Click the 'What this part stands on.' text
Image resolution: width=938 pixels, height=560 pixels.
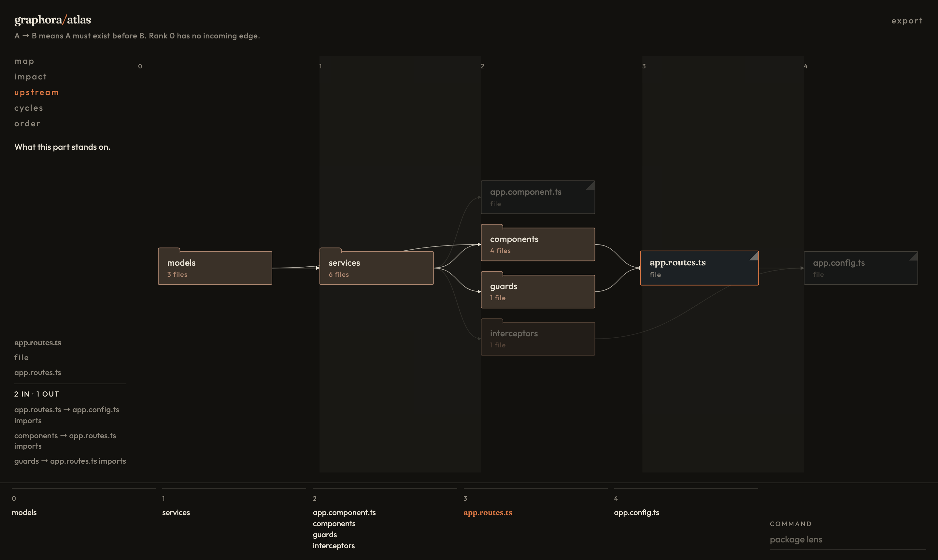pos(62,147)
